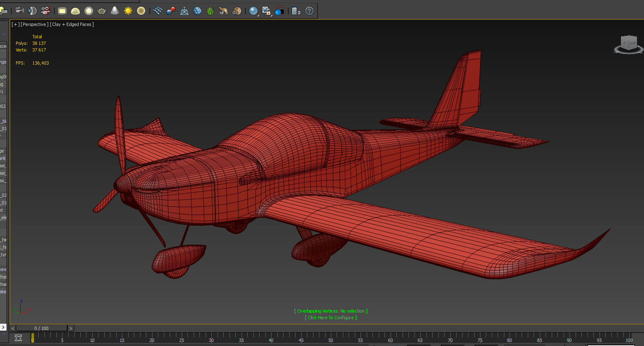Click the dome camera toolbar icon
The image size is (644, 346).
(x=33, y=11)
